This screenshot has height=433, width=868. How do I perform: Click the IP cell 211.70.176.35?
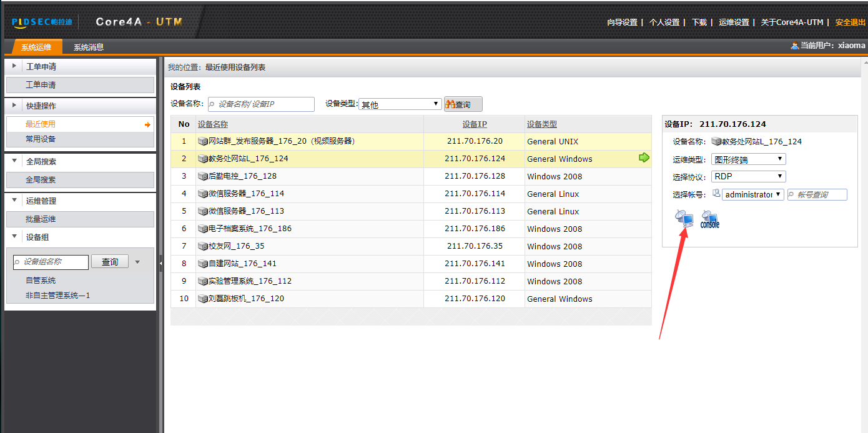[x=475, y=246]
